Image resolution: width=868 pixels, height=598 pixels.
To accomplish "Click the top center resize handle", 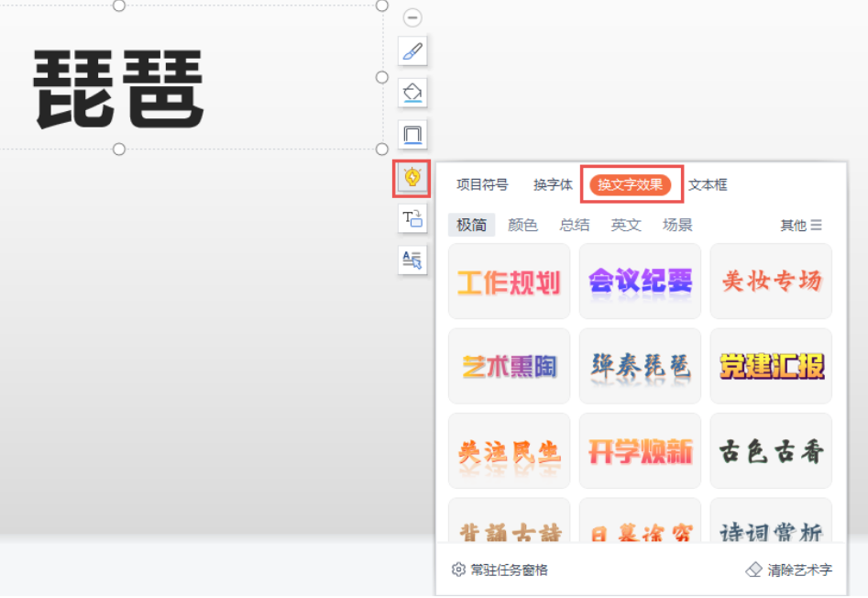I will click(119, 6).
